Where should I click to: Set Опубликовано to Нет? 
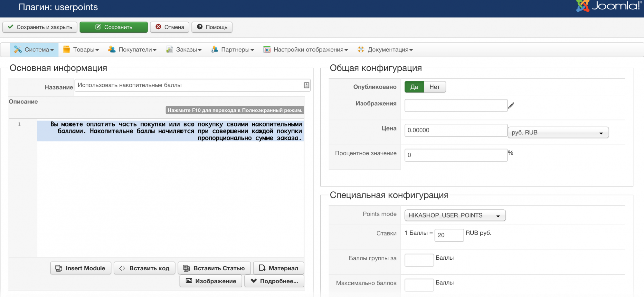point(434,87)
